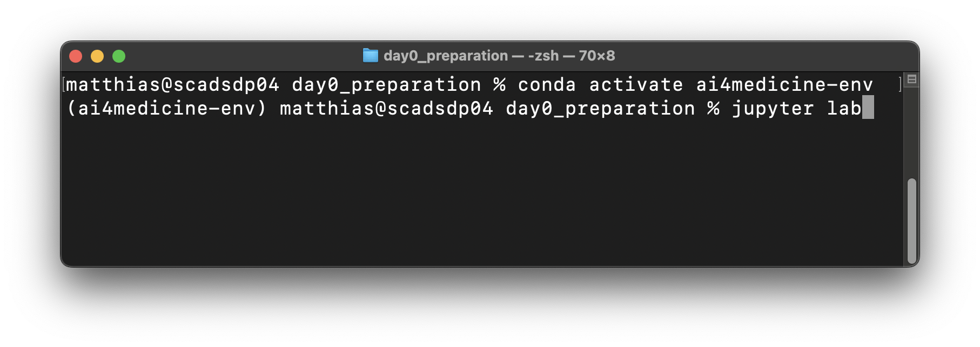Click the (ai4medicine-env) prefix on second line
The width and height of the screenshot is (980, 347).
click(x=167, y=109)
